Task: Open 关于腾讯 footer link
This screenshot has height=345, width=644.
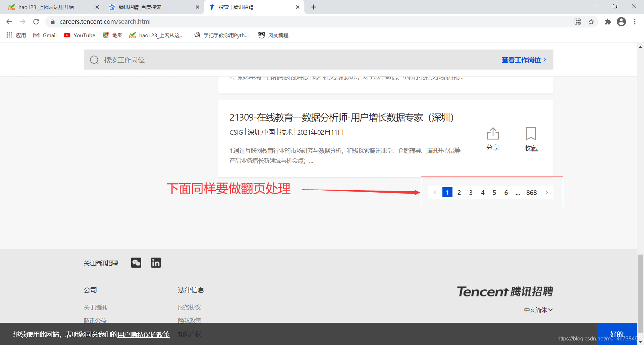Action: pos(95,307)
